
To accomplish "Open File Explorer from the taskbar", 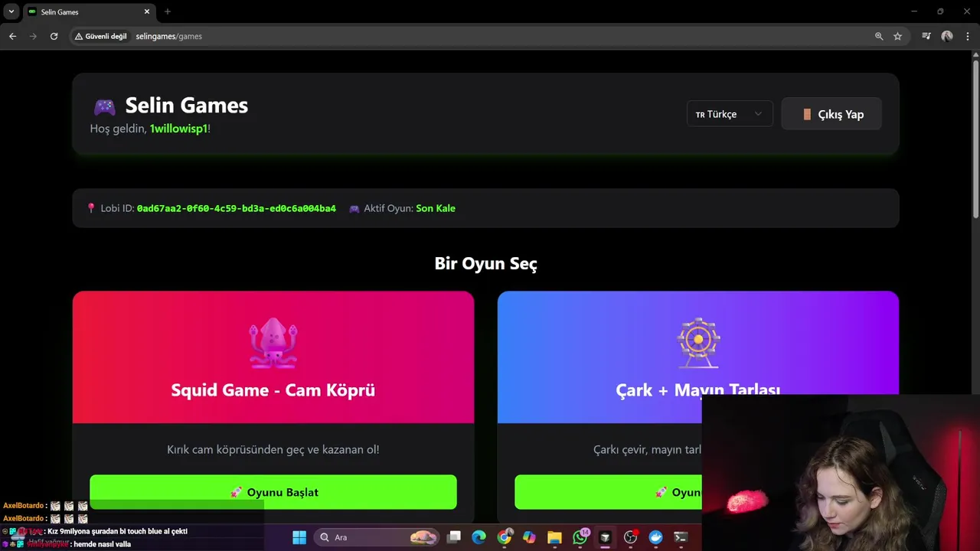I will coord(554,537).
